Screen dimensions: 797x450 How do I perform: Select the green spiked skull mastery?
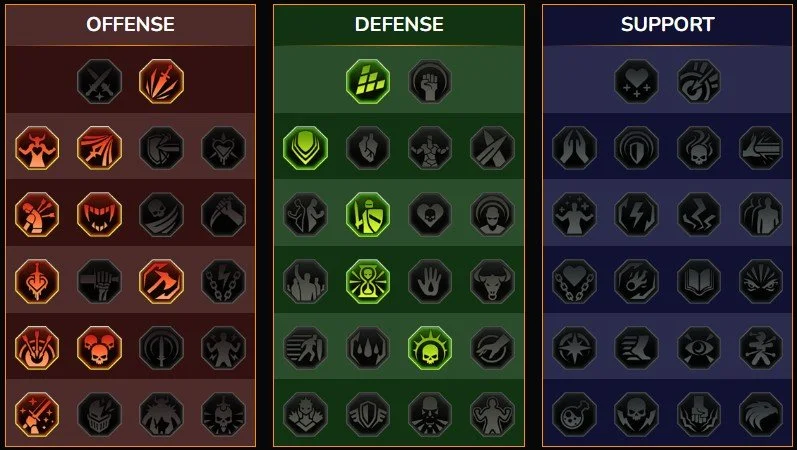[x=430, y=348]
